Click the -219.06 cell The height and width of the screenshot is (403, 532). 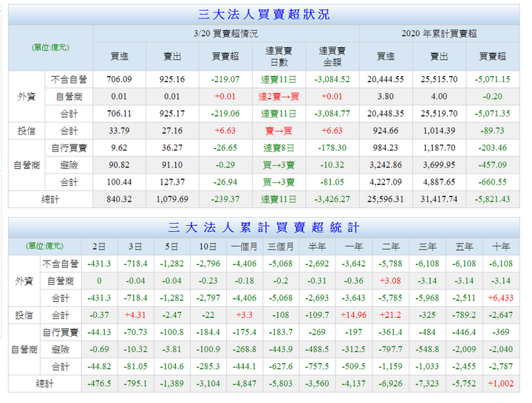(x=225, y=114)
